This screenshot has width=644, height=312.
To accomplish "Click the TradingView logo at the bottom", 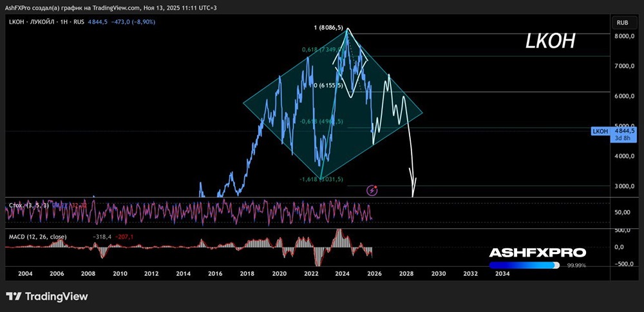I will coord(47,296).
